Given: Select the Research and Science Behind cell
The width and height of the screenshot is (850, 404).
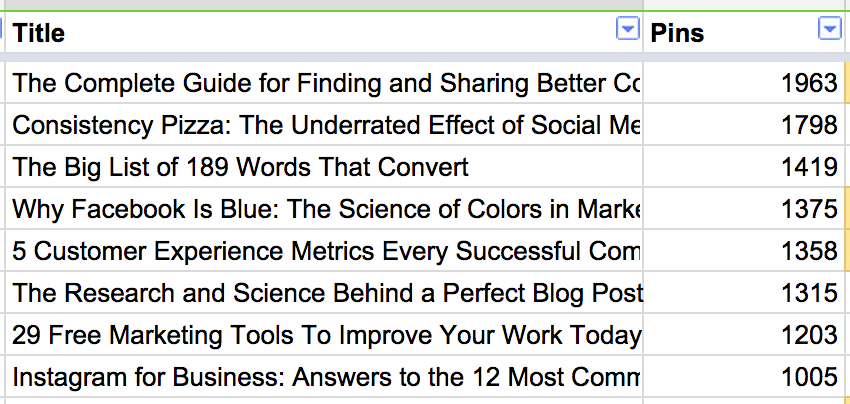Looking at the screenshot, I should tap(324, 292).
